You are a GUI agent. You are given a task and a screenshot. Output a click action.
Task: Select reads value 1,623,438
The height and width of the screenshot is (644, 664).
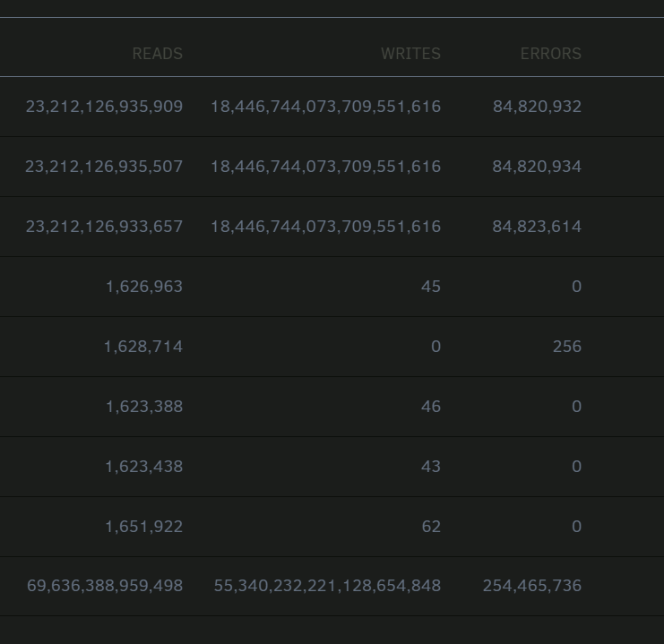pos(143,467)
